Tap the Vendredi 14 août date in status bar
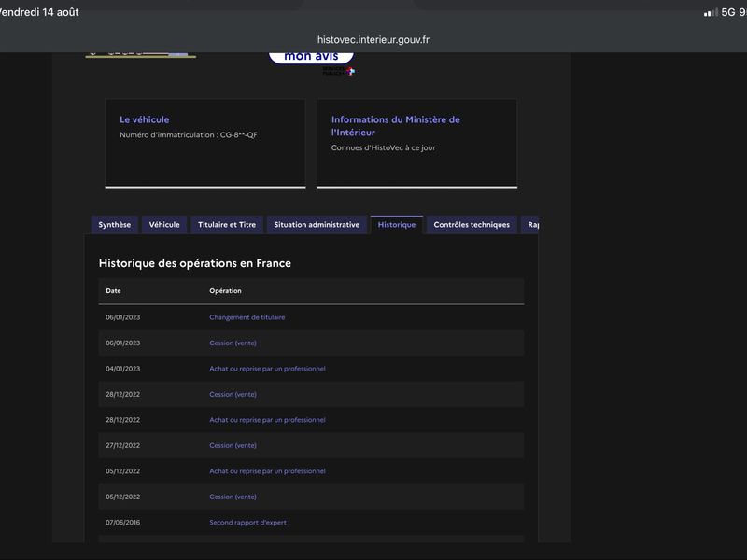747x560 pixels. click(39, 12)
